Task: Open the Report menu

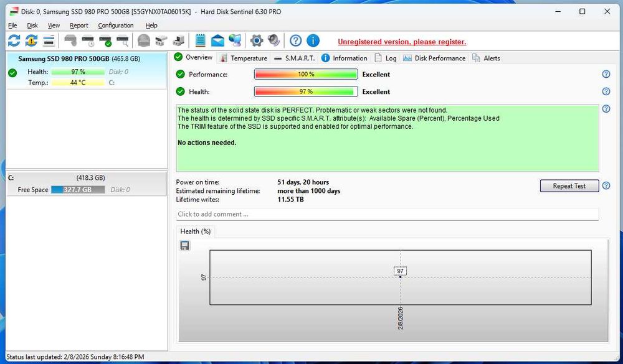Action: 78,26
